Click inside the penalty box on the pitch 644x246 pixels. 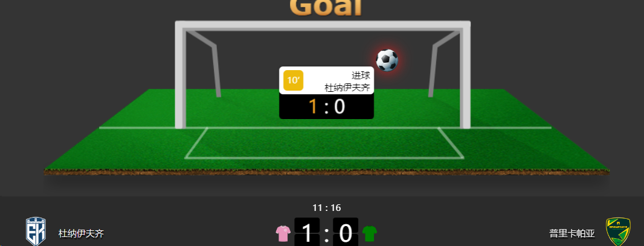[x=324, y=143]
